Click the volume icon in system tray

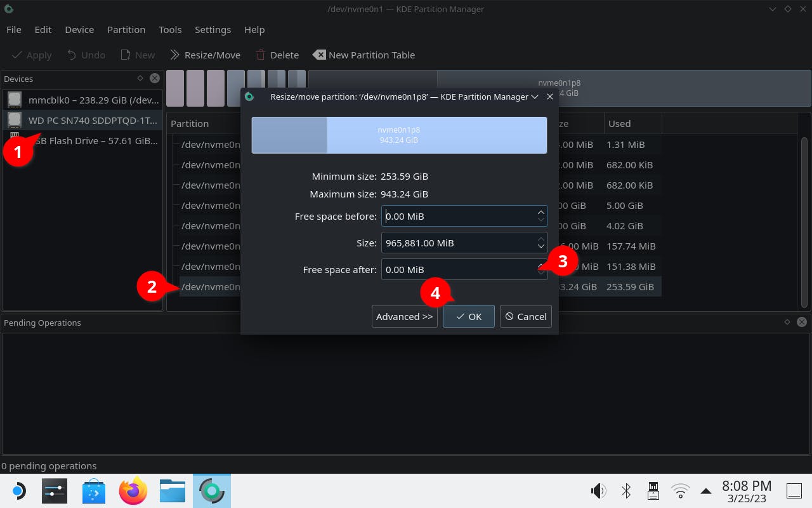(x=598, y=491)
